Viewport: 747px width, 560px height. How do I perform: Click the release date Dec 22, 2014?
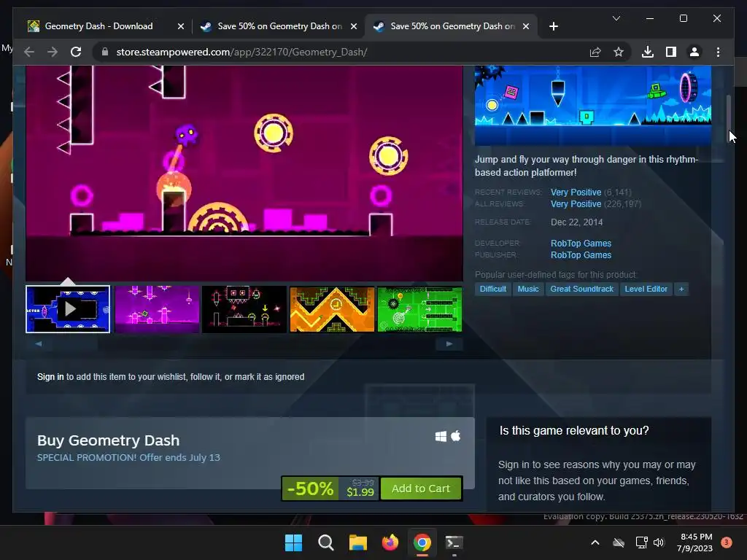tap(576, 222)
